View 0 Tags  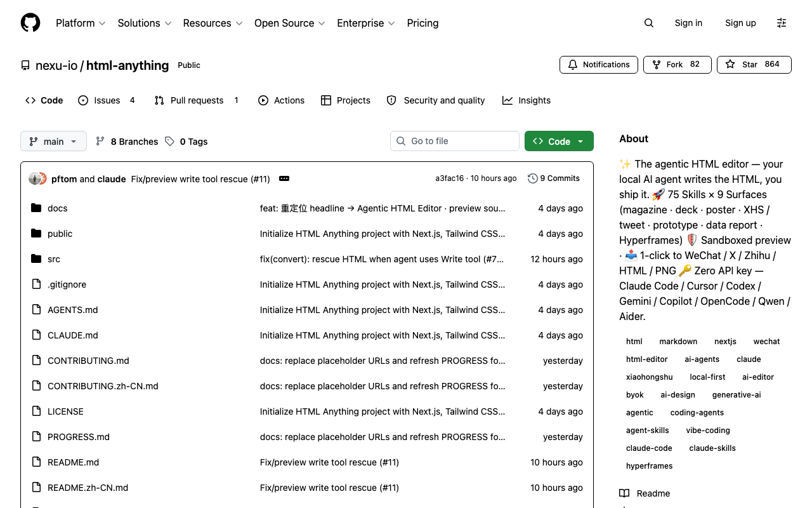pyautogui.click(x=187, y=142)
